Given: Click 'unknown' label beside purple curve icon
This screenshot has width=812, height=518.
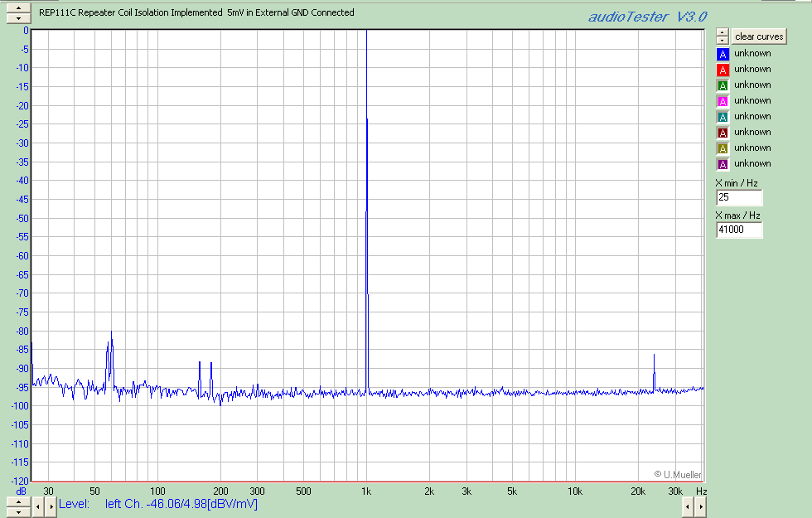Looking at the screenshot, I should (752, 164).
